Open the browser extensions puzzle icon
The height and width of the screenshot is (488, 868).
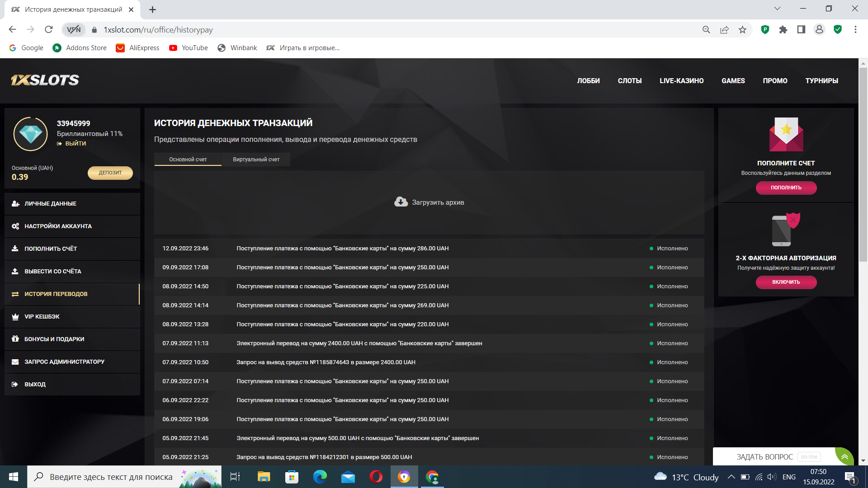click(x=783, y=30)
